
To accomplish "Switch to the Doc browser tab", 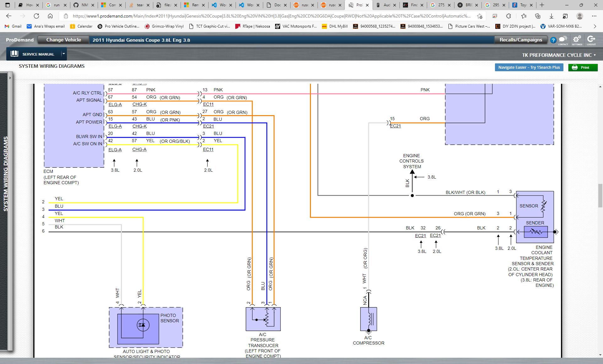I will pos(276,5).
